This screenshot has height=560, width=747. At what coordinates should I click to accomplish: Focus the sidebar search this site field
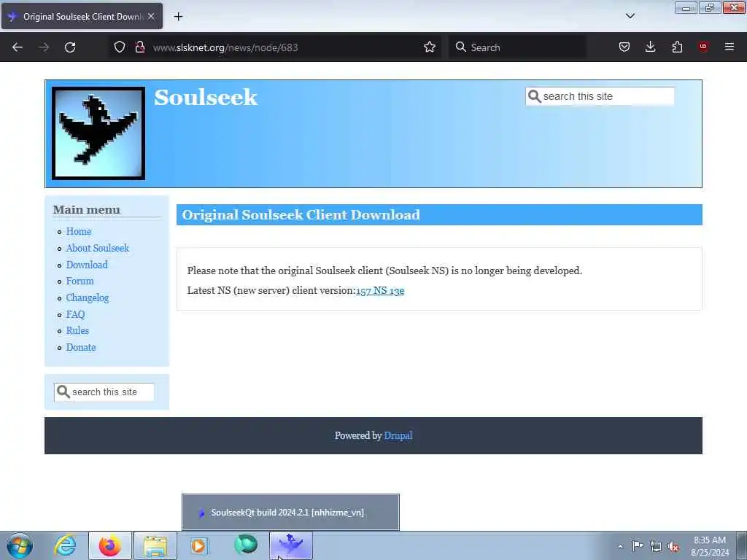tap(104, 392)
